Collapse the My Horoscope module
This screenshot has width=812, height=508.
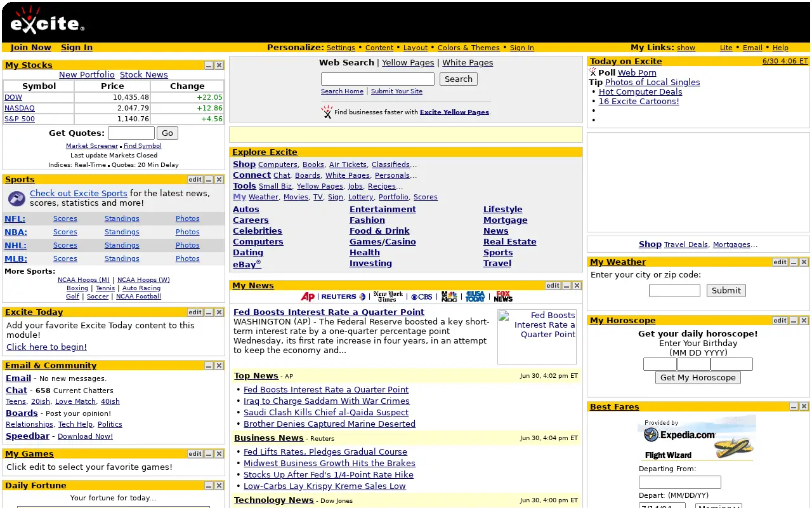click(x=794, y=321)
